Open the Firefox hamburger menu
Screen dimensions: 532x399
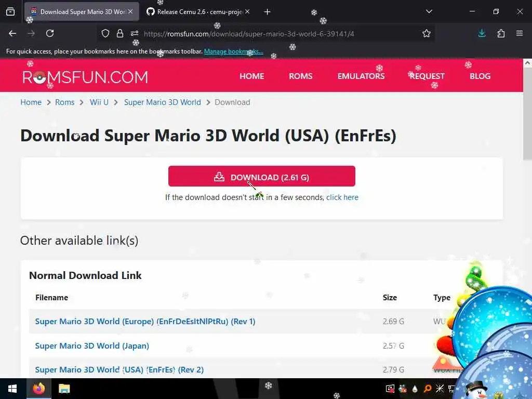point(520,33)
